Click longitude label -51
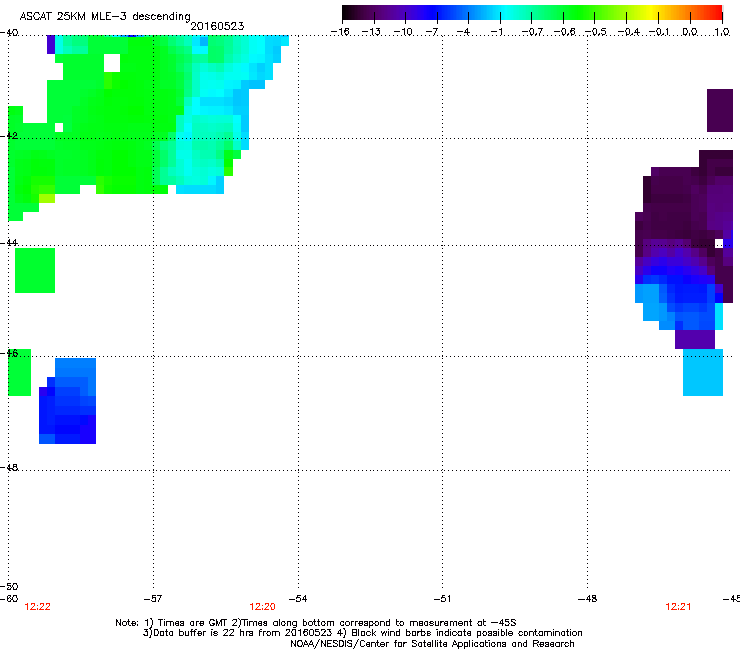Viewport: 740px width, 650px height. 442,599
